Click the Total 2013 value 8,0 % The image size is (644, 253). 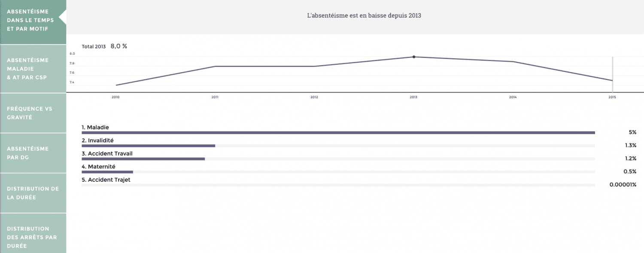(119, 46)
